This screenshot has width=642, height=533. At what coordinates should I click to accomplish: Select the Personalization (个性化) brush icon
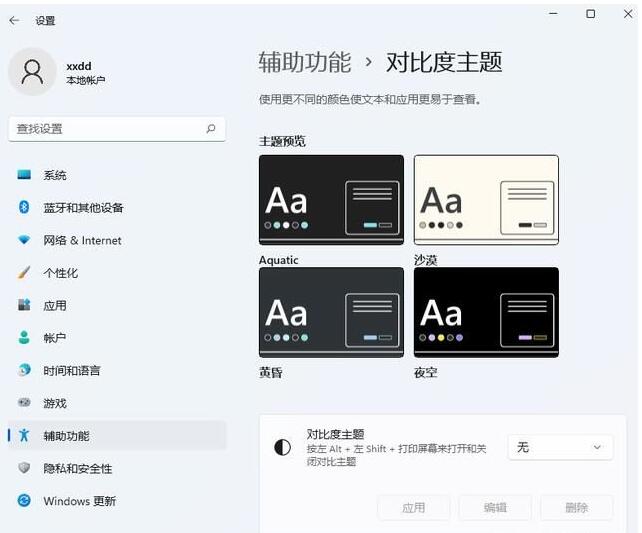point(24,273)
